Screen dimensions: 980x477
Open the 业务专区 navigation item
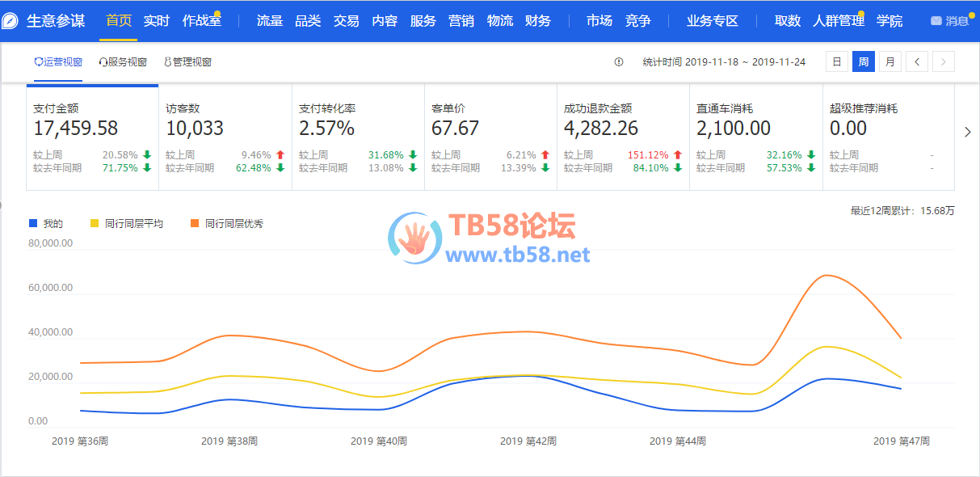click(713, 21)
